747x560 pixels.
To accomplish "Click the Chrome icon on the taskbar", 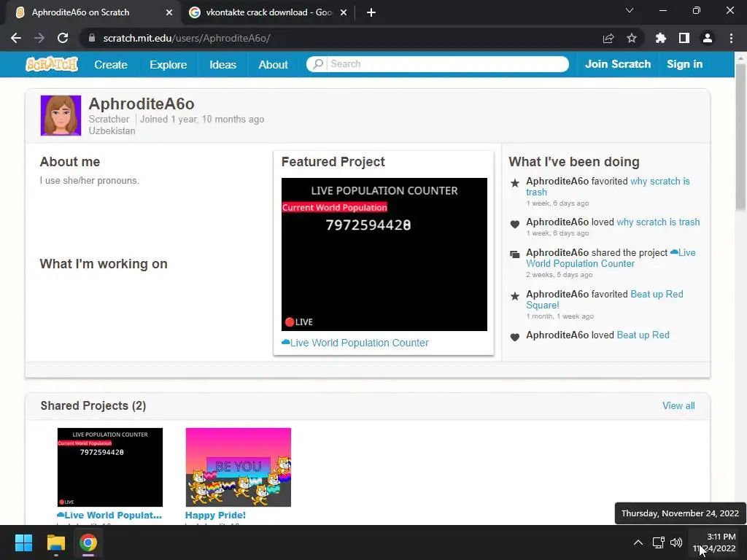I will coord(88,542).
